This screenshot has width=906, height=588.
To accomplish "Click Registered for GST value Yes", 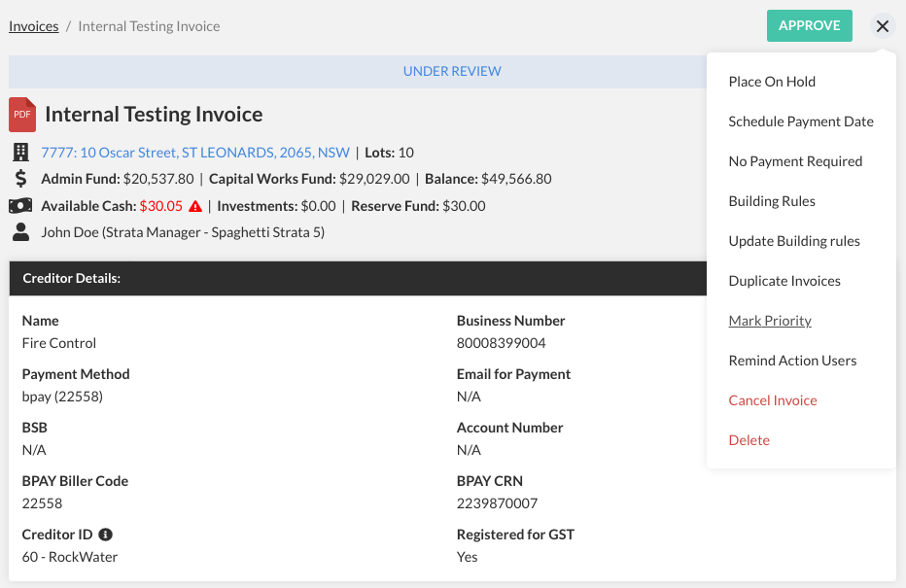I will (x=467, y=557).
